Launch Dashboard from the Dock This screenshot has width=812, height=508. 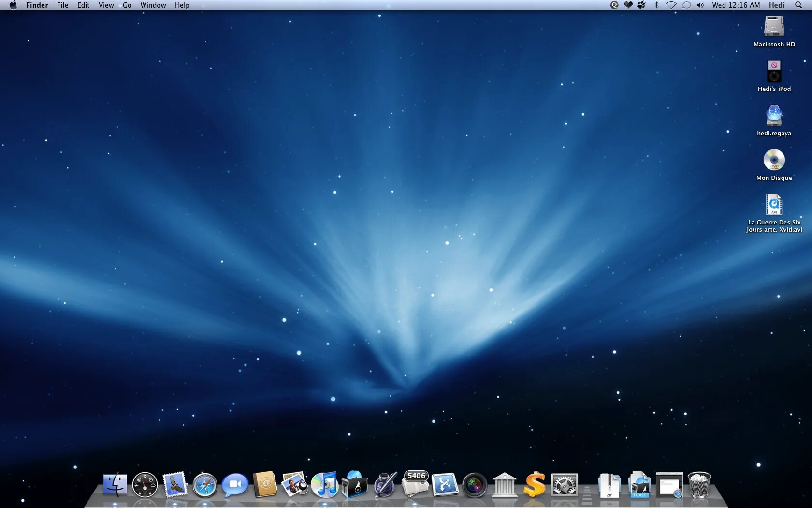(x=145, y=484)
